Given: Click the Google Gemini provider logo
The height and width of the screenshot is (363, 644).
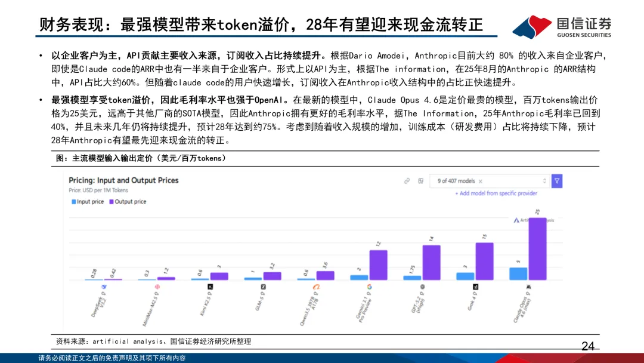Looking at the screenshot, I should tap(369, 287).
